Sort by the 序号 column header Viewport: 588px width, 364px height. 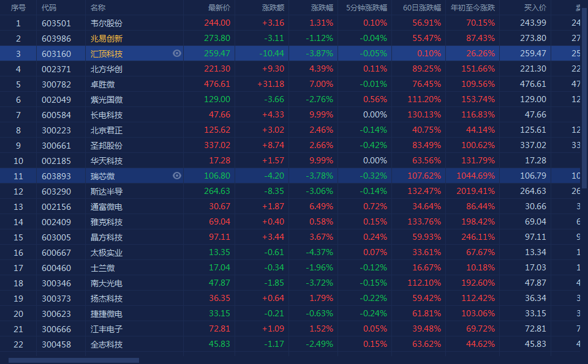pyautogui.click(x=18, y=8)
